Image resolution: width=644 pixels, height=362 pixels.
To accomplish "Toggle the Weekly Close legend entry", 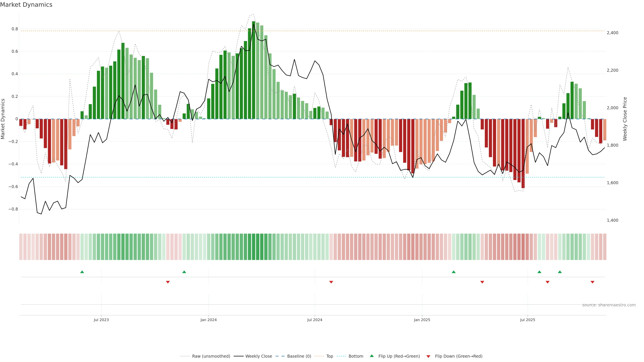I will pos(258,356).
